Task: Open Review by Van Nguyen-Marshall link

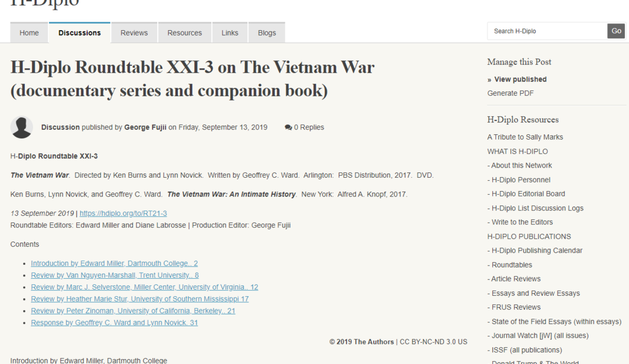Action: [x=115, y=275]
